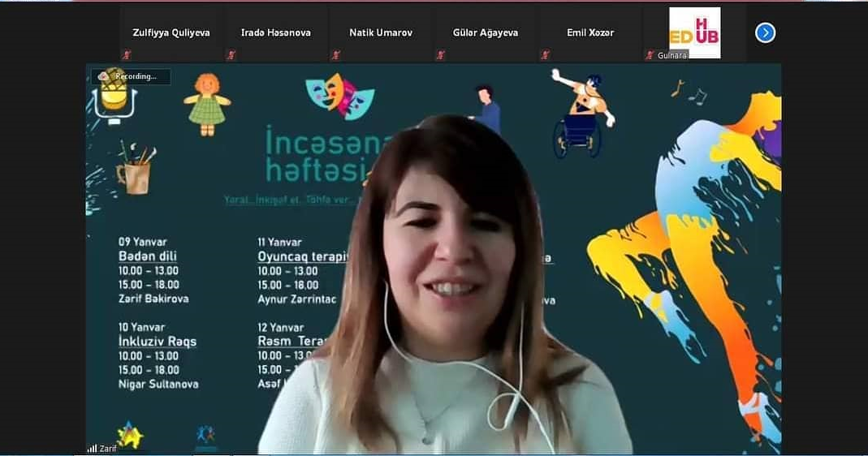
Task: Click the Recording... status label
Action: (x=136, y=76)
